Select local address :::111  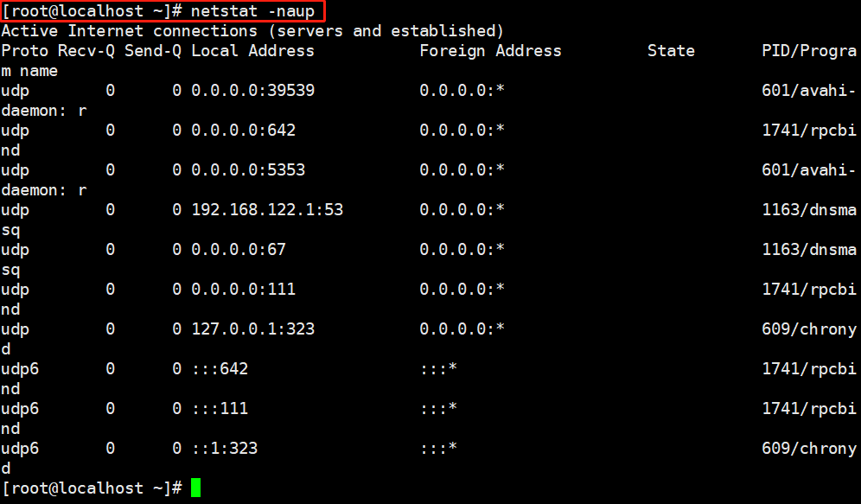tap(220, 408)
